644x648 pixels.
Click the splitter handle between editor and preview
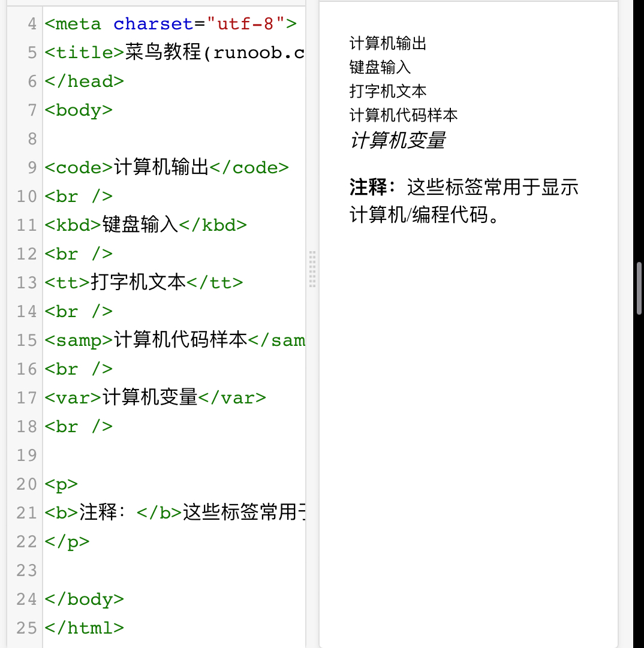click(312, 270)
